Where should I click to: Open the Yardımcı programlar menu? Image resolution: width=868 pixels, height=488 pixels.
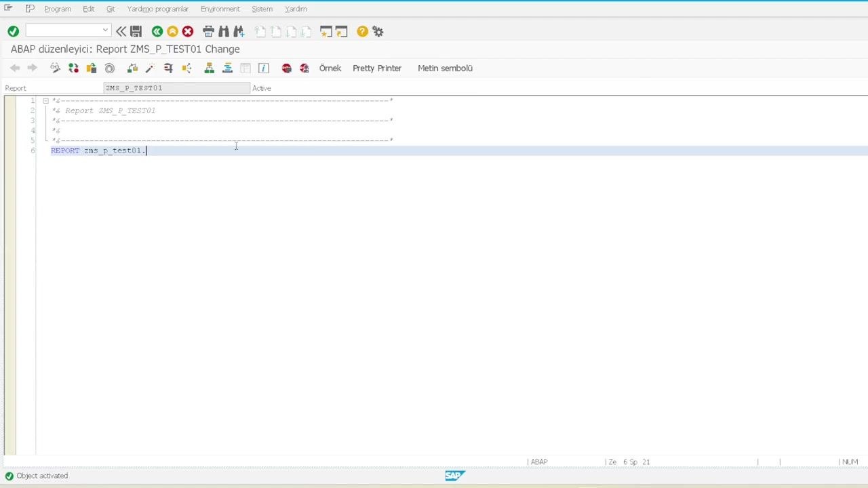click(158, 9)
